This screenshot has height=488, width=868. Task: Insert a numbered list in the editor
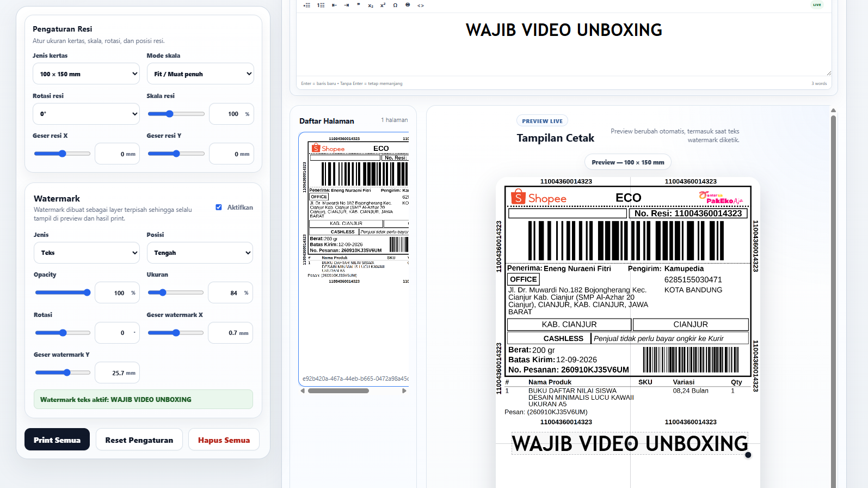pyautogui.click(x=321, y=5)
